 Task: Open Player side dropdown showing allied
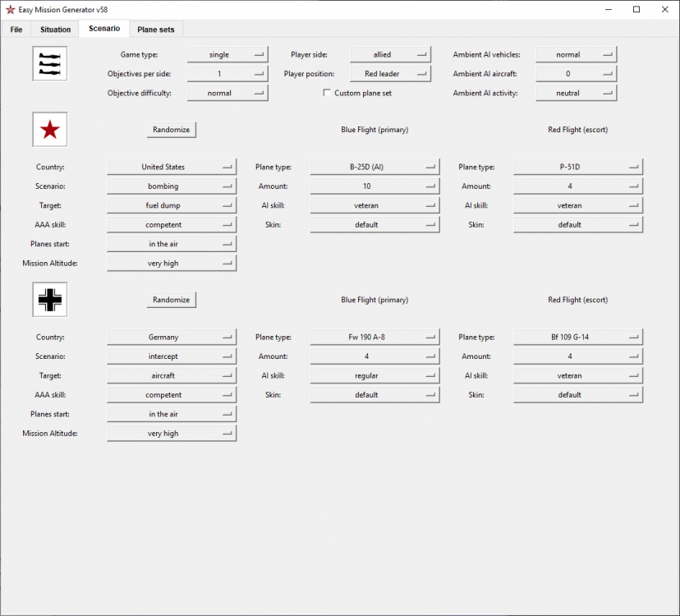coord(390,55)
